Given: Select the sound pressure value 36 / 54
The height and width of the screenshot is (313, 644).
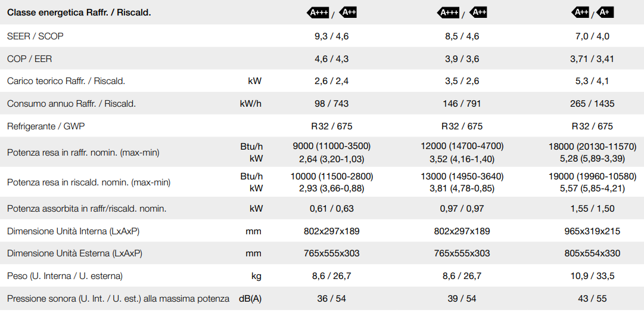Looking at the screenshot, I should 331,299.
